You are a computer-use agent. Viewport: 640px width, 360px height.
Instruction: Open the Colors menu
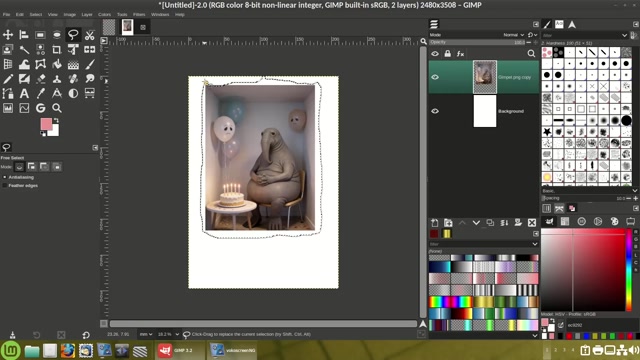(x=104, y=14)
